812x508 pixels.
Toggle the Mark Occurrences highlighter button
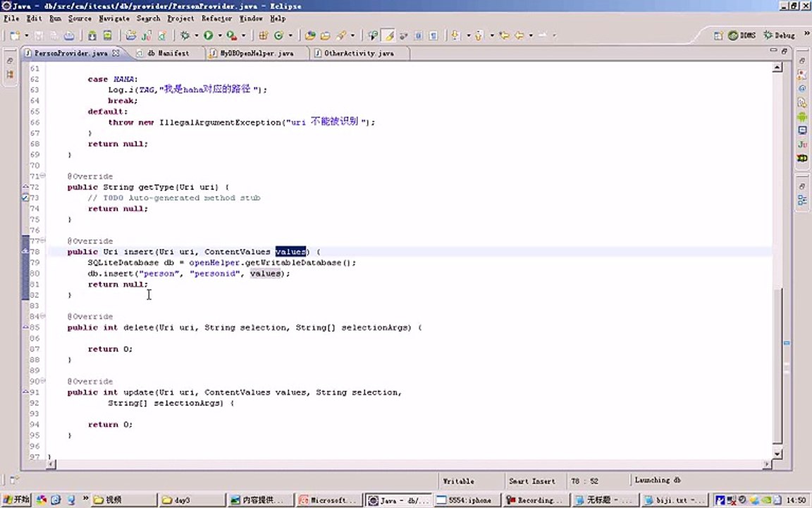pos(389,35)
